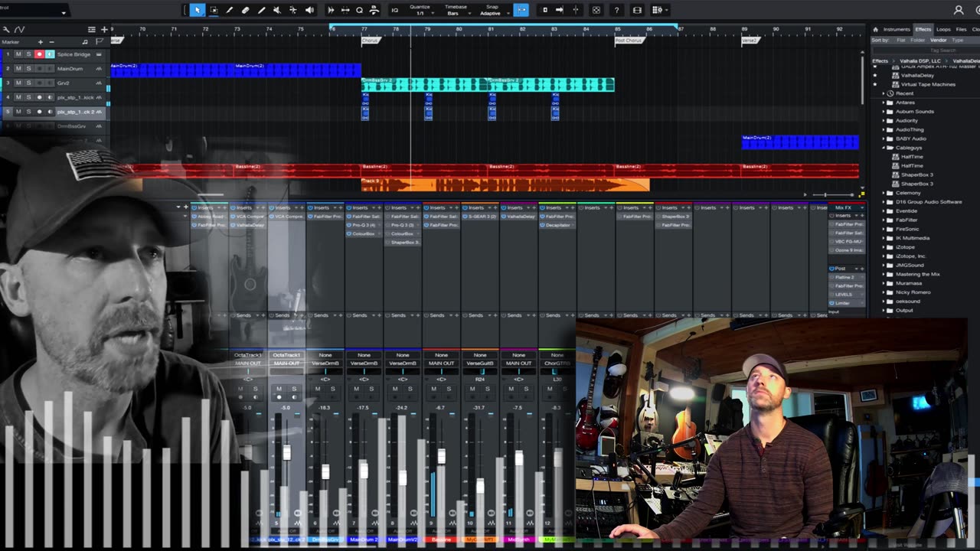Click the Effects breadcrumb in the browser
This screenshot has width=980, height=551.
[x=880, y=60]
